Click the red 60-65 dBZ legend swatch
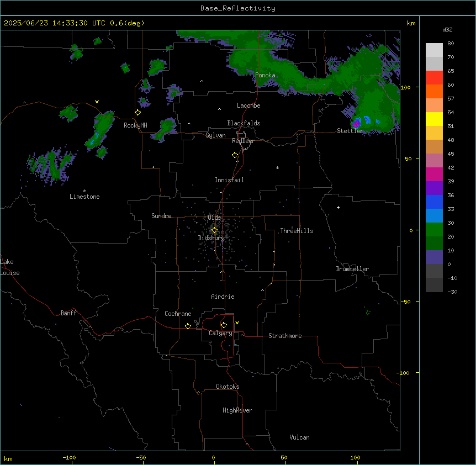The image size is (476, 465). tap(434, 78)
